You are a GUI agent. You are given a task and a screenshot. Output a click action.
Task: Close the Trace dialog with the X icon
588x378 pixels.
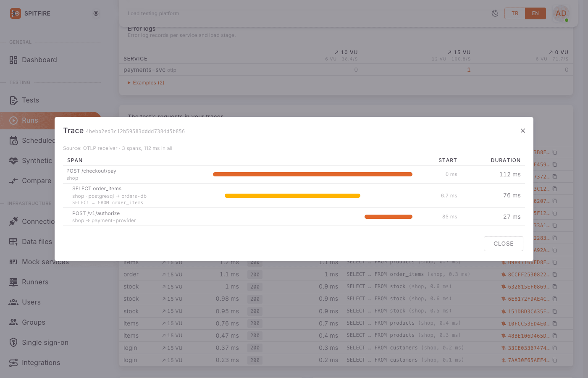click(x=523, y=131)
